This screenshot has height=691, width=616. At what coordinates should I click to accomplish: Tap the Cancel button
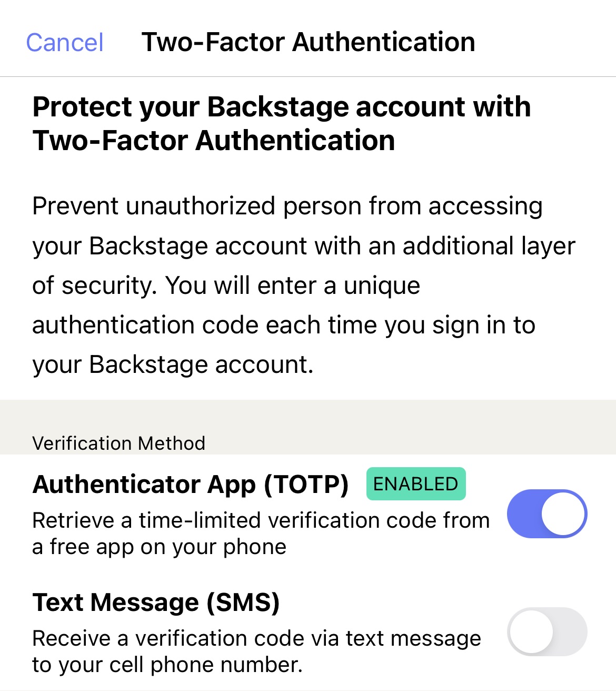pos(65,43)
